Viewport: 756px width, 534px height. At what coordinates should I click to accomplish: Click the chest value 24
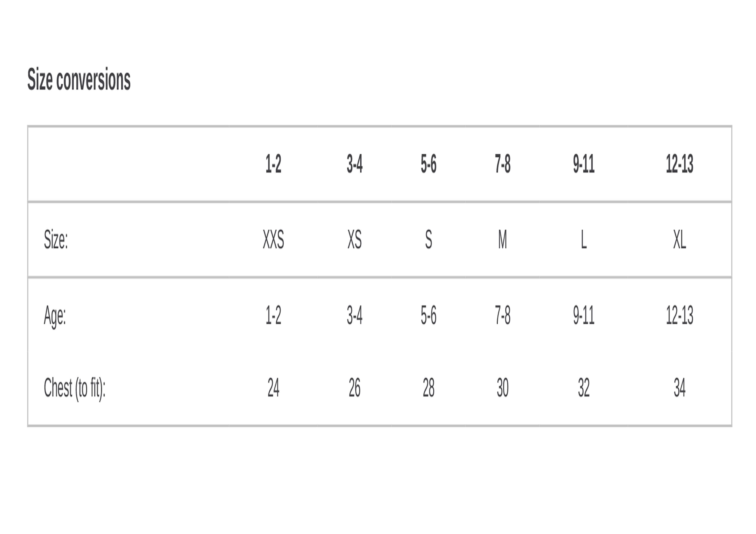273,388
